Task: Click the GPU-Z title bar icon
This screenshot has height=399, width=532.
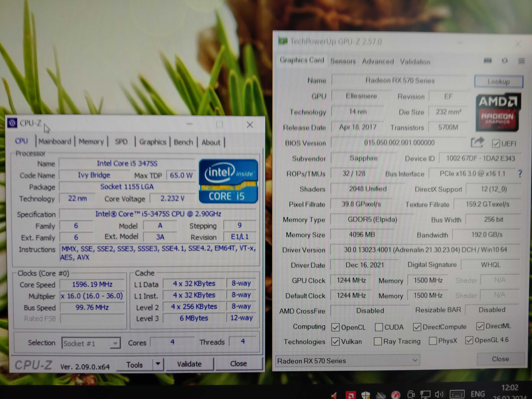Action: 283,41
